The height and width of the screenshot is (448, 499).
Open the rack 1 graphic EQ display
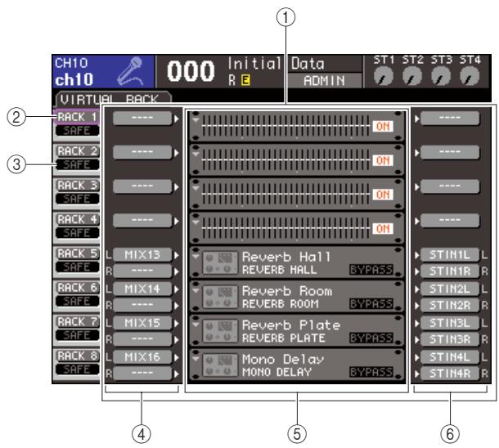pos(285,126)
